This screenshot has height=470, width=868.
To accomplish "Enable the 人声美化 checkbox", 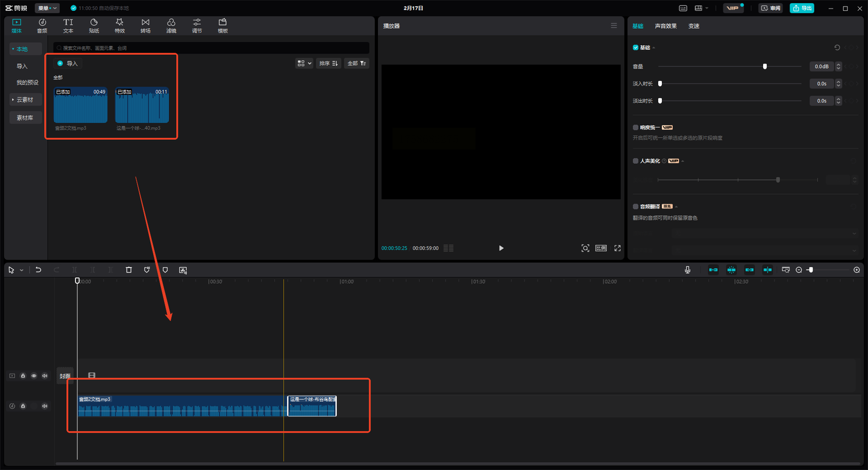I will pos(636,161).
